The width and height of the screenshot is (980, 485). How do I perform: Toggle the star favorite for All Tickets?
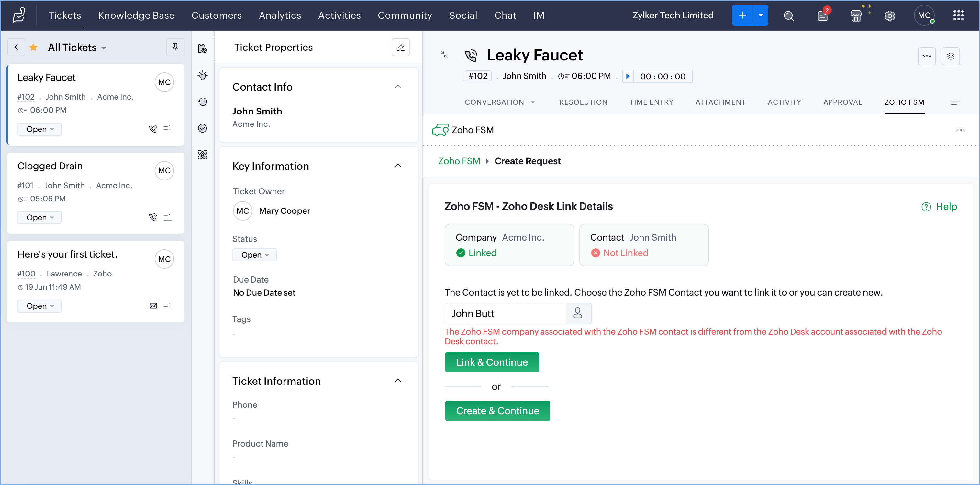coord(33,47)
